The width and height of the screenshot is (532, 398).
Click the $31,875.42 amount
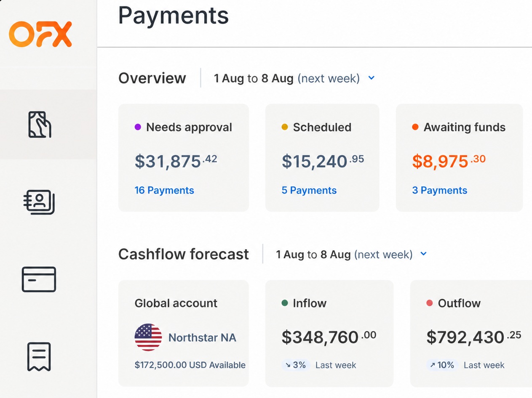[x=176, y=161]
